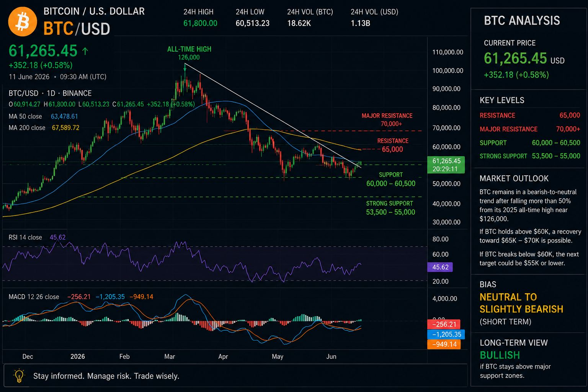Click the MA 200 close value 67,589.72
Image resolution: width=588 pixels, height=392 pixels.
65,128
